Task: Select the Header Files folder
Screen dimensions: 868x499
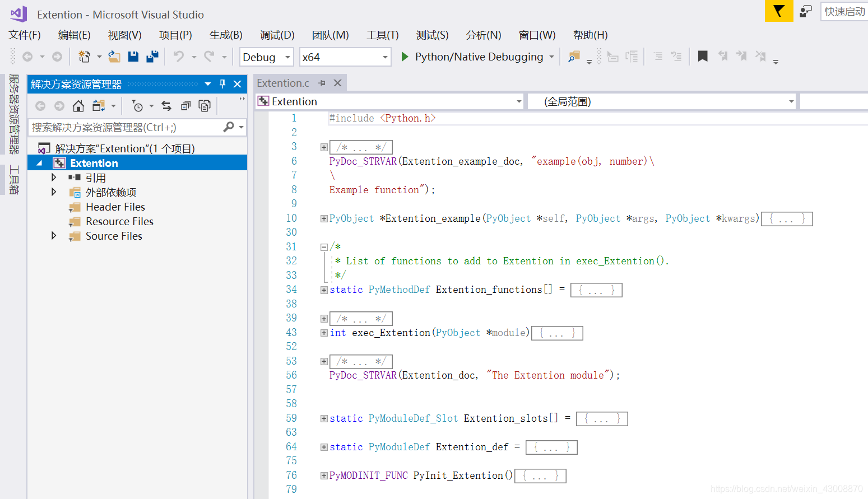Action: click(115, 207)
